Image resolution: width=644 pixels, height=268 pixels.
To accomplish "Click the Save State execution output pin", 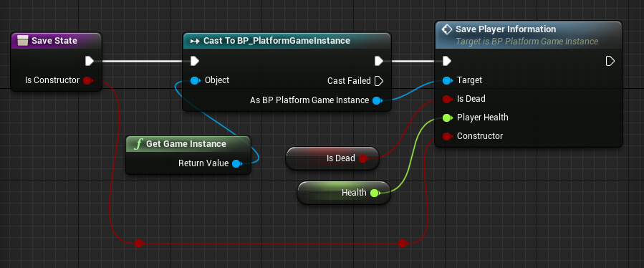I will (x=90, y=61).
